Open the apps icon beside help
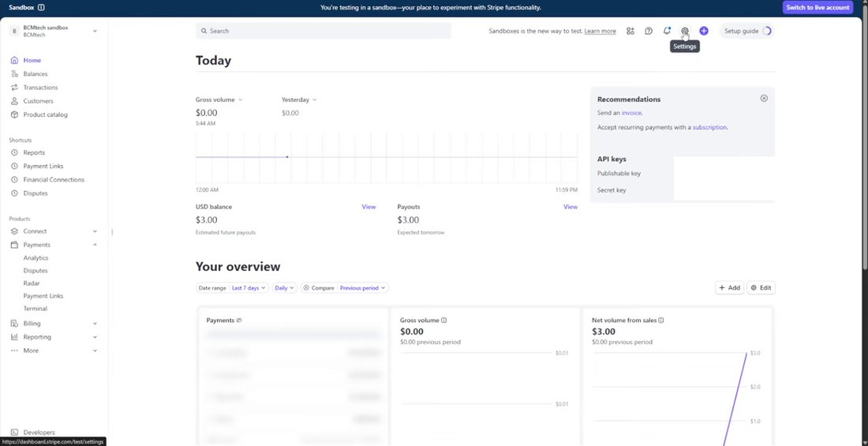 (630, 31)
